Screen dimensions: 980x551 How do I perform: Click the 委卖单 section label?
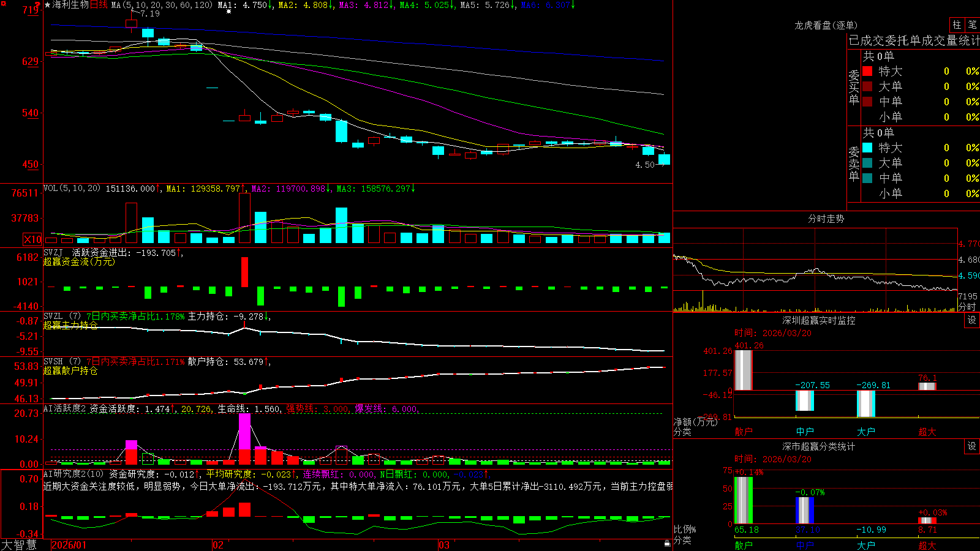click(x=854, y=163)
